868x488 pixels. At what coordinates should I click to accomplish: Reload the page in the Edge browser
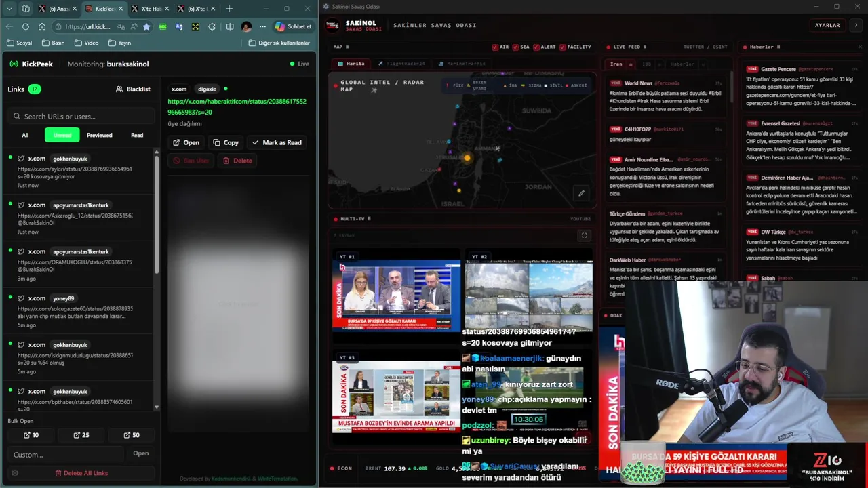pyautogui.click(x=26, y=26)
